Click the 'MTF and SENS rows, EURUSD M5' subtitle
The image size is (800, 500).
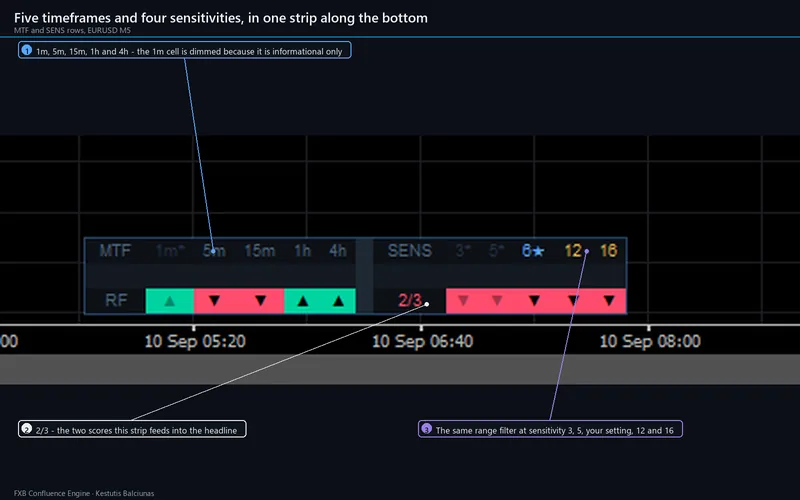click(72, 30)
